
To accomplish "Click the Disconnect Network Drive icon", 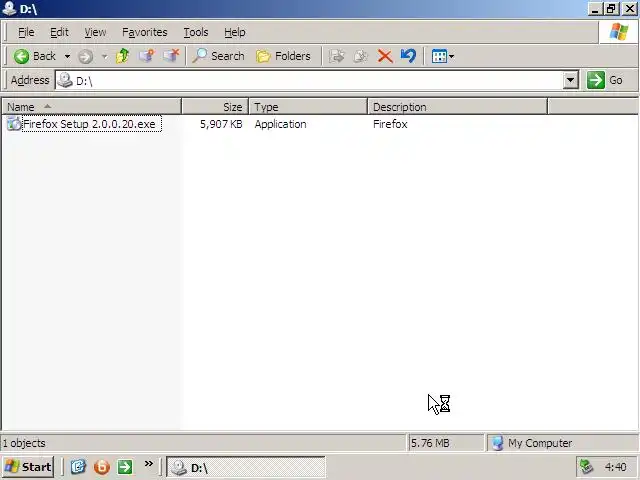I will point(171,56).
